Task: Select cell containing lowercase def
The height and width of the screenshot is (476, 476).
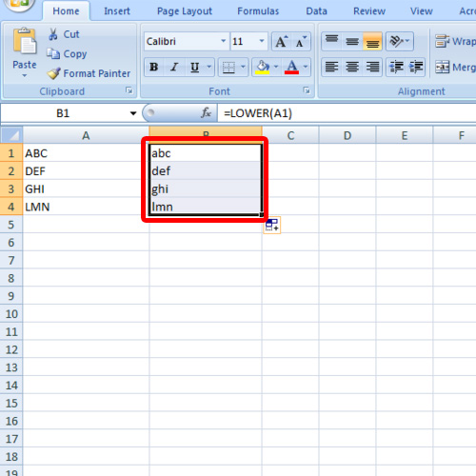Action: 206,171
